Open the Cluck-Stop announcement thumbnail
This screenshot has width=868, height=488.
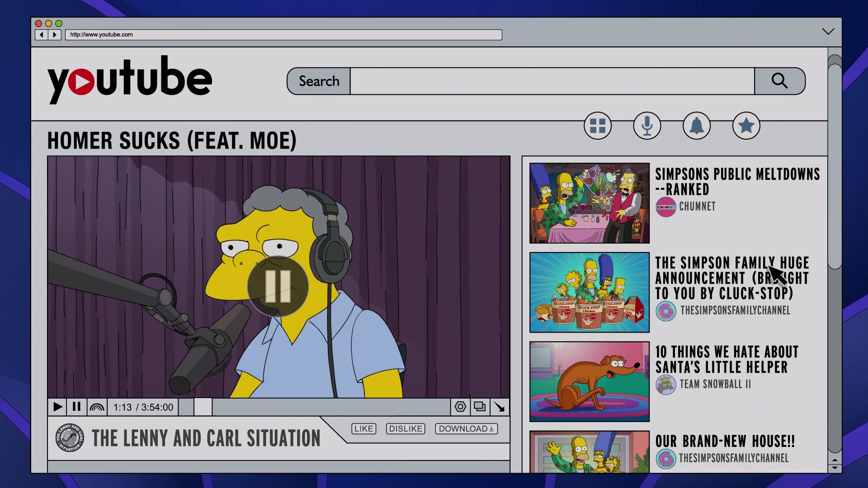click(590, 292)
